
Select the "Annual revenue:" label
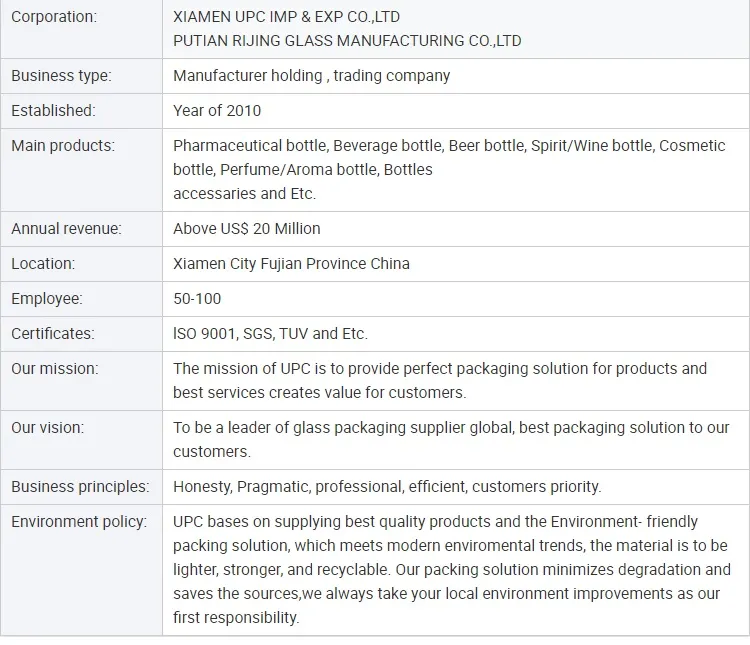pos(66,229)
